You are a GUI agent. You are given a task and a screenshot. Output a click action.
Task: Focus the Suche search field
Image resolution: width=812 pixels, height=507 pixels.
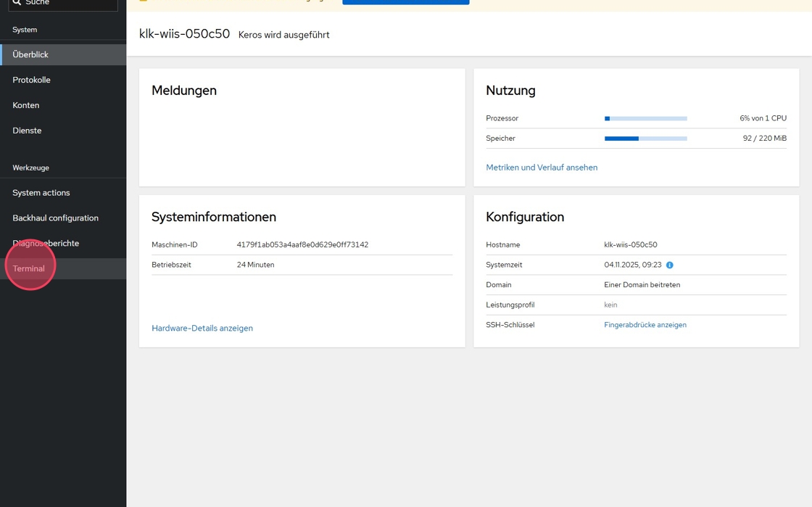coord(69,4)
